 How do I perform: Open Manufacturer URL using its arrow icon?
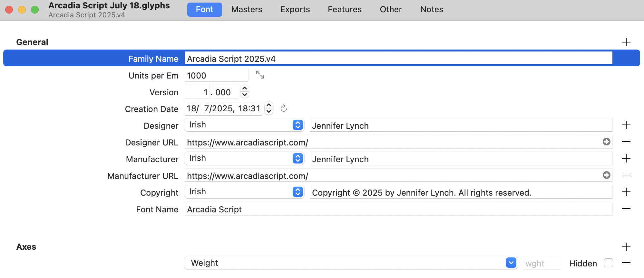click(606, 175)
